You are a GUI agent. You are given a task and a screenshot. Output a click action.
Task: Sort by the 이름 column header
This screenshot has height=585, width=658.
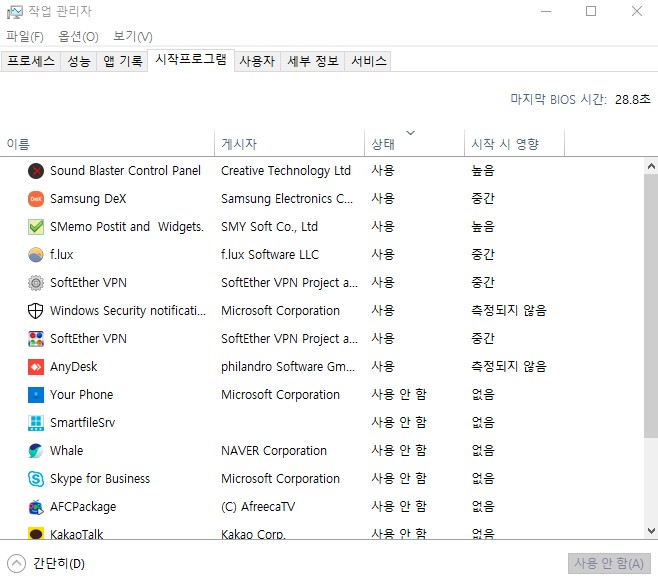(x=107, y=144)
